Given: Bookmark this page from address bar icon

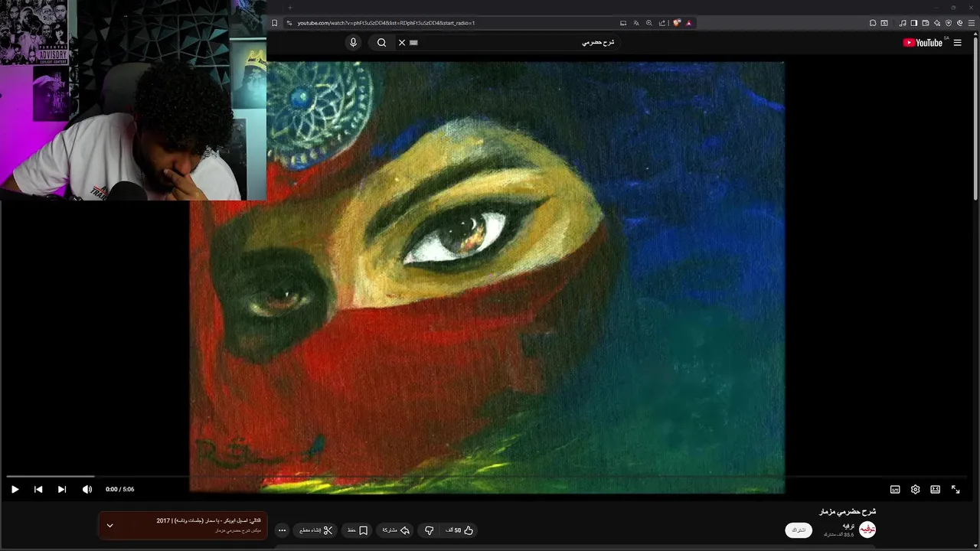Looking at the screenshot, I should 274,23.
